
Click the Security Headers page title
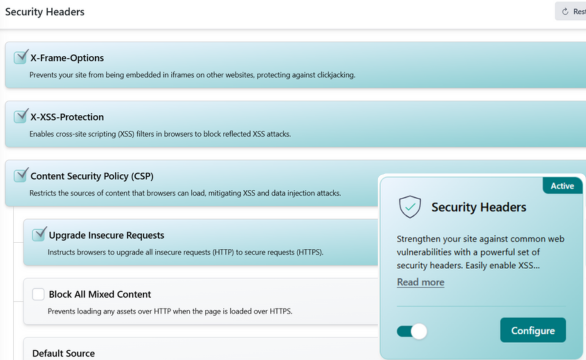pyautogui.click(x=45, y=12)
